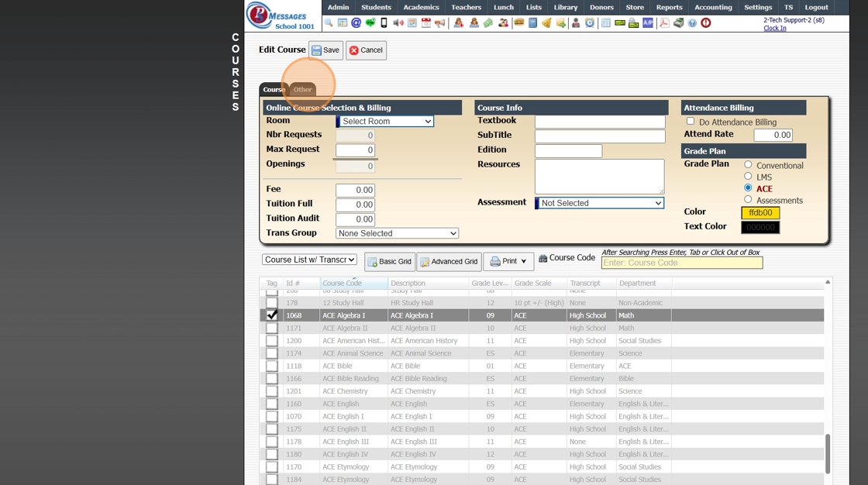Untick the tag checkbox for ACE Algebra I
This screenshot has height=485, width=868.
tap(271, 315)
